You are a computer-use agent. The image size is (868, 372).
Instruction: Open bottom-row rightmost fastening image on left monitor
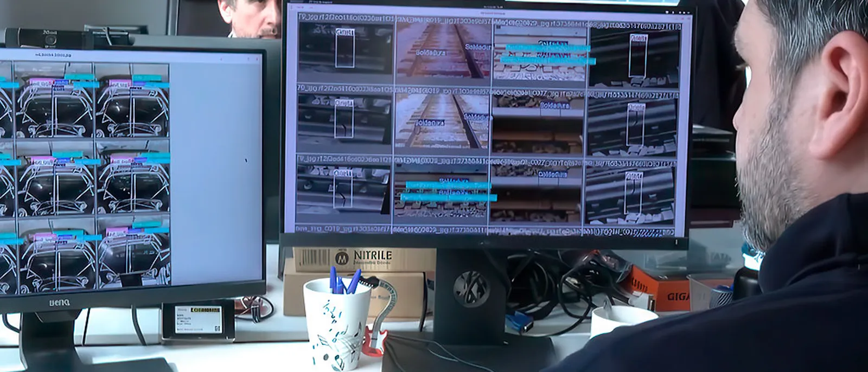pyautogui.click(x=133, y=251)
